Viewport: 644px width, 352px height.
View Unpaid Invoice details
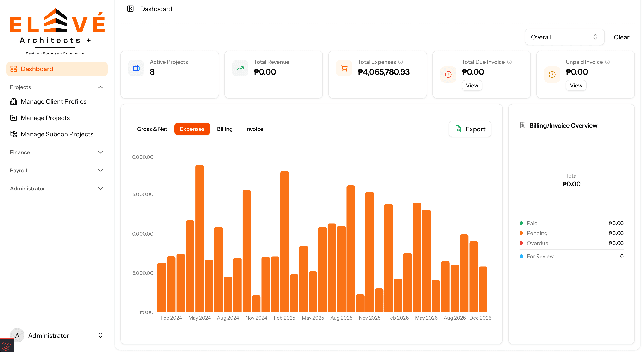(x=576, y=86)
